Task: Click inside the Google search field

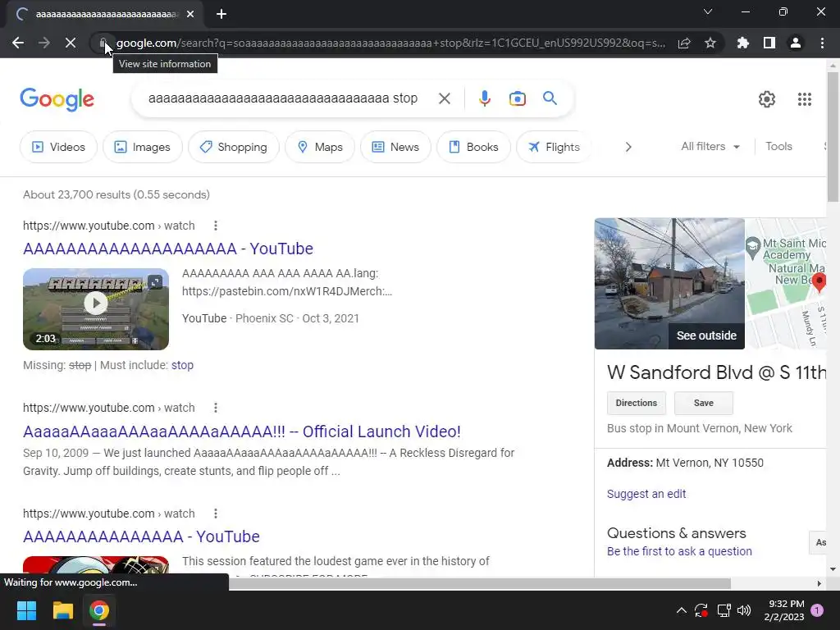Action: pyautogui.click(x=283, y=98)
